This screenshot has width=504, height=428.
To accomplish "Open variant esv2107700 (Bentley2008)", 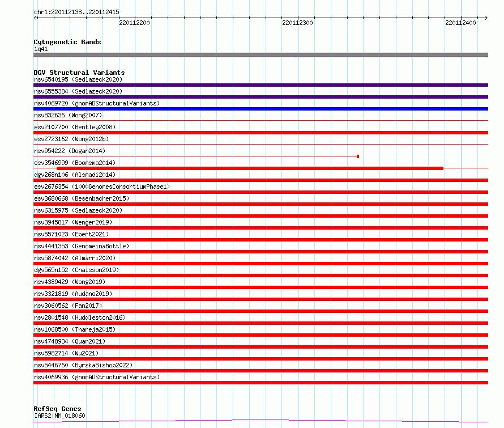I will 75,127.
